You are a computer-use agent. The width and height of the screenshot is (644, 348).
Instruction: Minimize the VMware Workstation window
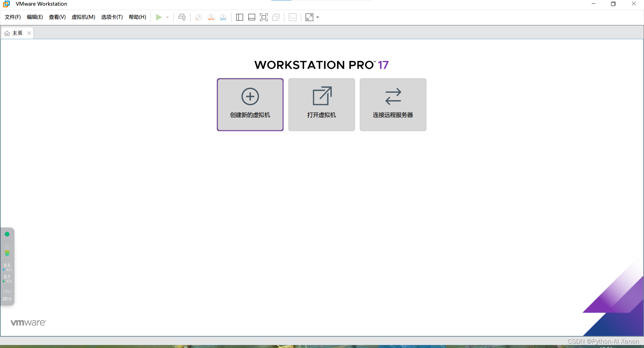click(x=593, y=4)
